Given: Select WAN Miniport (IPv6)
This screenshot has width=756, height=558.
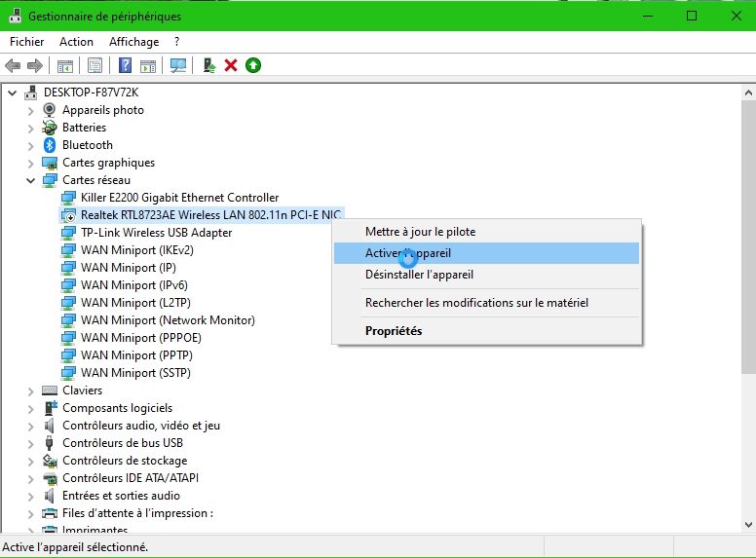Looking at the screenshot, I should [134, 285].
